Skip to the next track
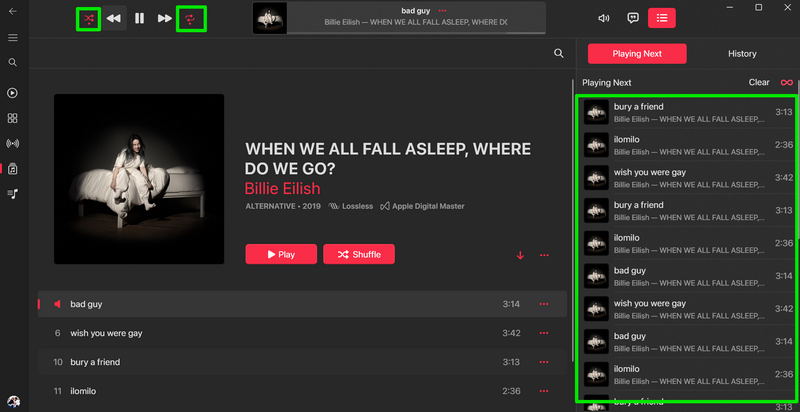The height and width of the screenshot is (412, 800). click(x=165, y=19)
